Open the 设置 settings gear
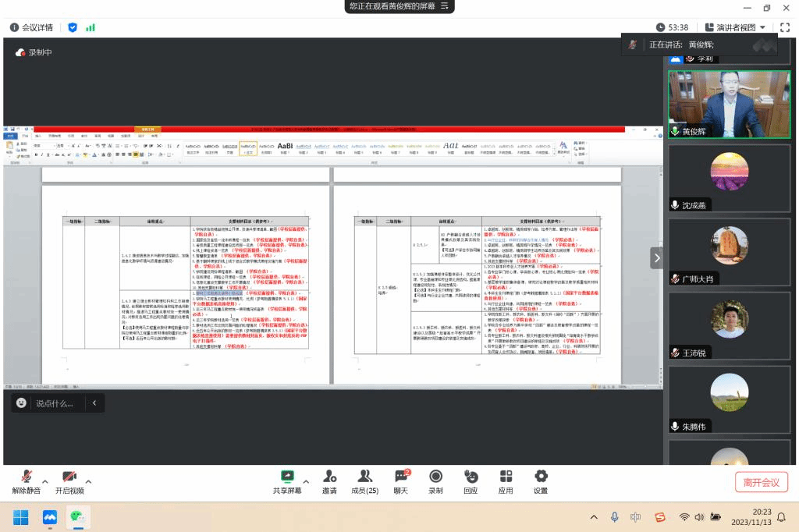The height and width of the screenshot is (532, 799). (540, 477)
